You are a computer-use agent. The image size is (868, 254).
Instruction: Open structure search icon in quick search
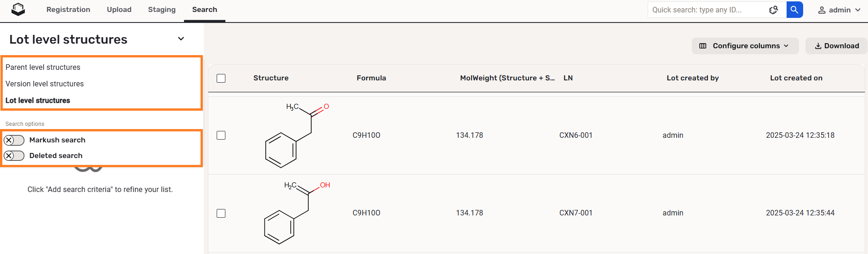[x=774, y=10]
